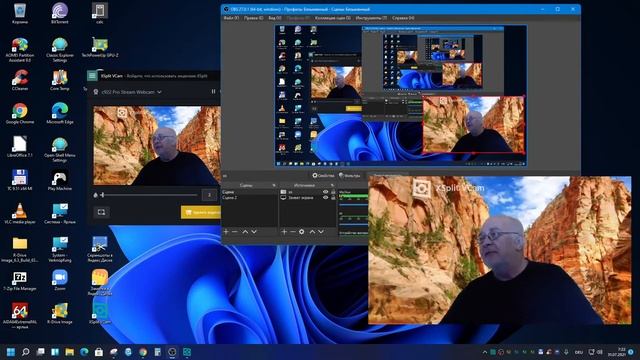Open Google Chrome desktop shortcut

click(20, 113)
